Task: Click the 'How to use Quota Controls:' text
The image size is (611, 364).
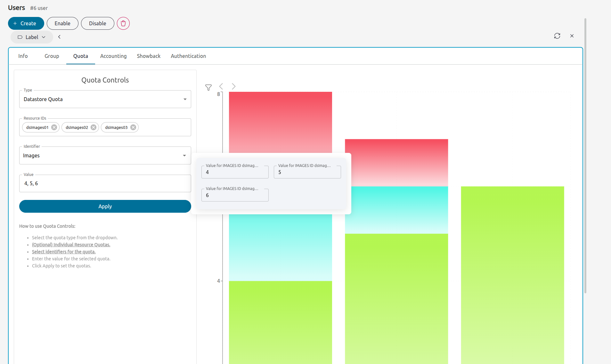Action: tap(47, 226)
